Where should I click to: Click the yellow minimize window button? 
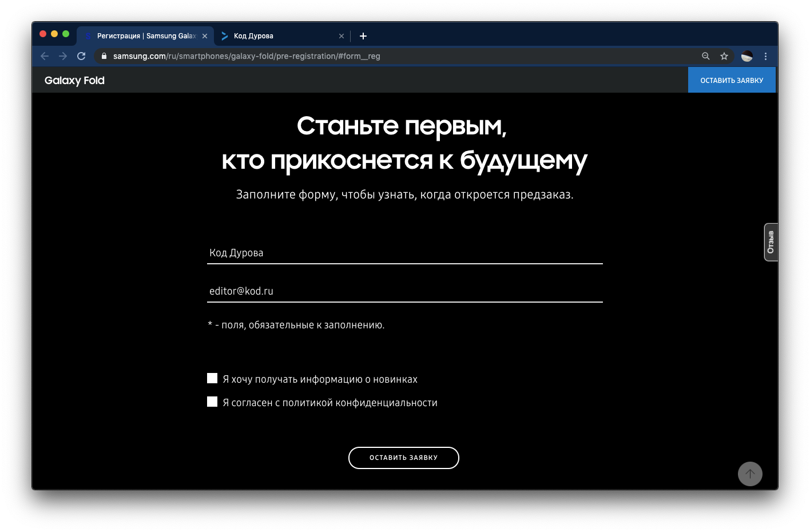click(x=54, y=34)
